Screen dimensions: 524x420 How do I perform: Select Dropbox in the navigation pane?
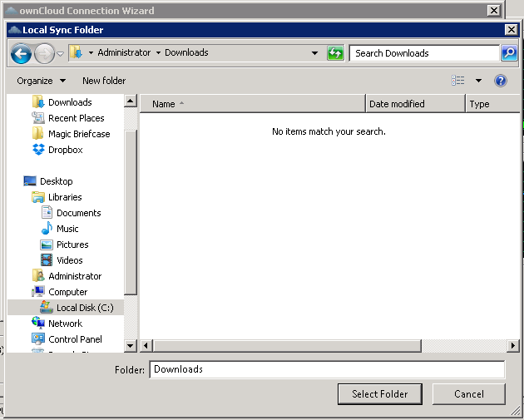(65, 150)
